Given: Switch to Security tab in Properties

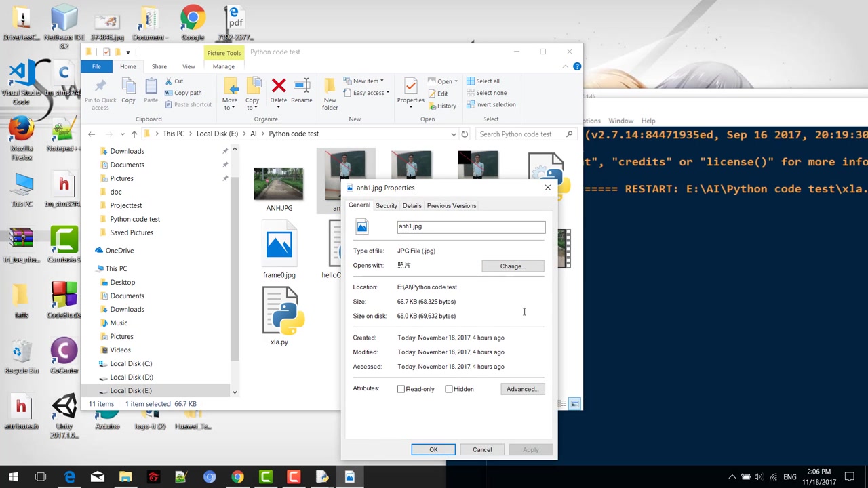Looking at the screenshot, I should 387,205.
